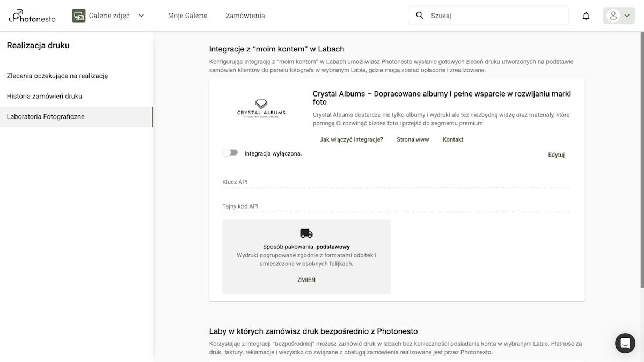
Task: Click the Photonesto logo
Action: [31, 16]
